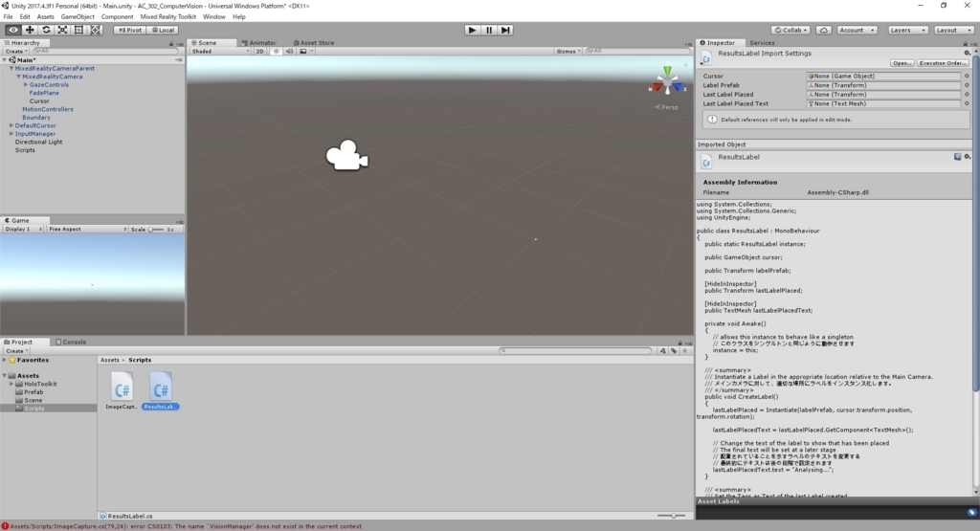Toggle scene audio speaker icon
980x531 pixels.
[289, 52]
